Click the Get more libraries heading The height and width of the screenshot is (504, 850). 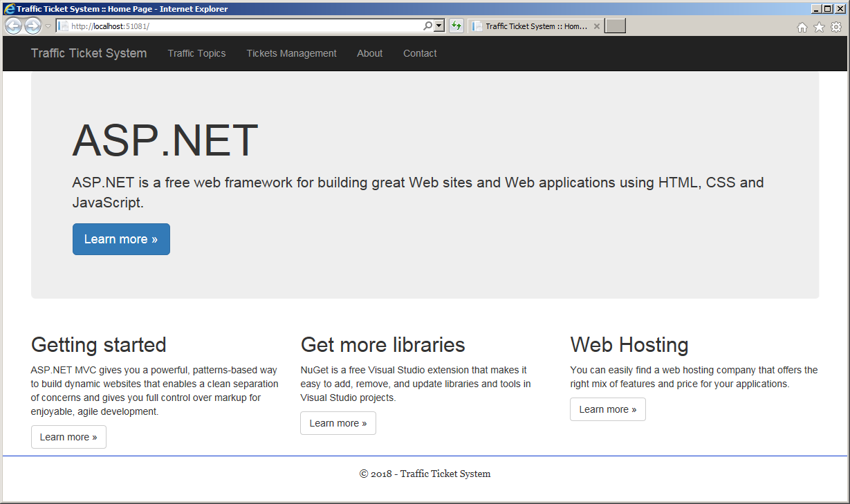tap(382, 344)
